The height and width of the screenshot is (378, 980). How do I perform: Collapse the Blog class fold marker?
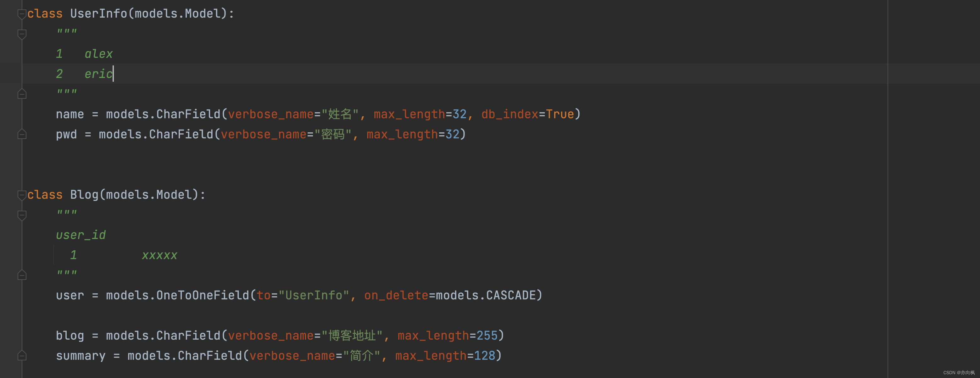[x=22, y=195]
